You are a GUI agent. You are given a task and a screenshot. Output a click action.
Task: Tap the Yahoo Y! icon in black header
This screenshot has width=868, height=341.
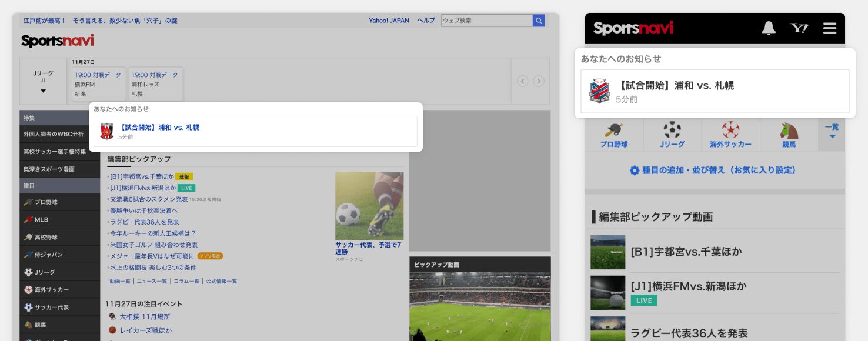pyautogui.click(x=799, y=28)
